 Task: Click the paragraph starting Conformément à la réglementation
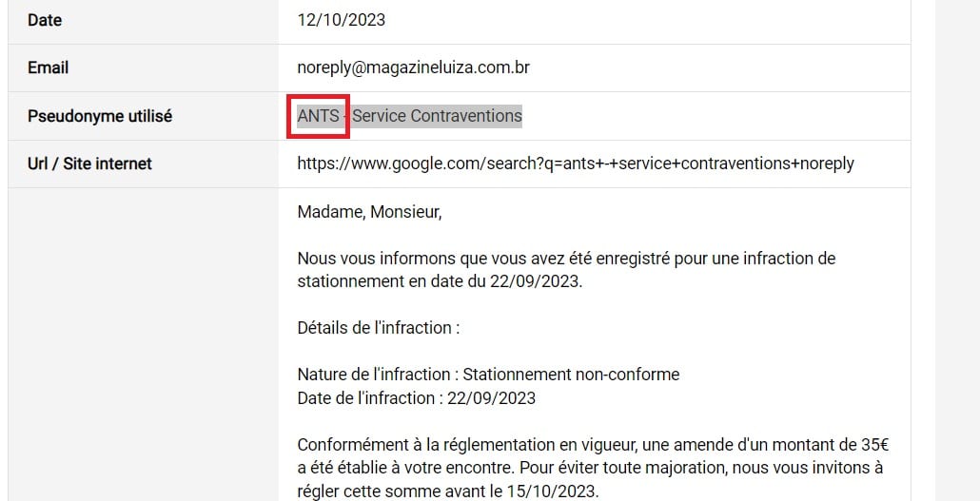[593, 468]
